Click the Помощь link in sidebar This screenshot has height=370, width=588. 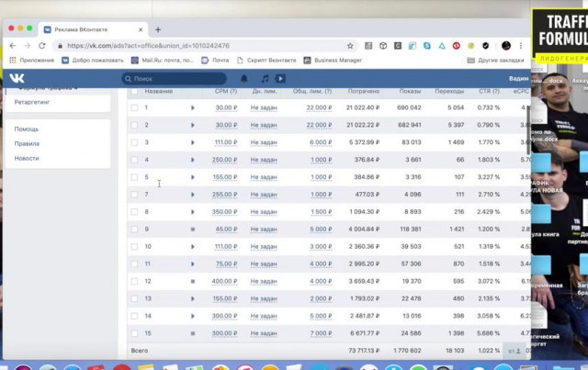click(27, 129)
